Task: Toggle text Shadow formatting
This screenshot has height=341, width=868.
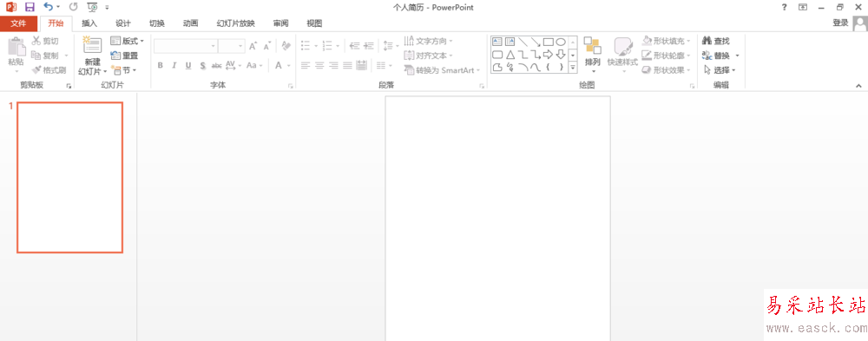Action: (202, 65)
